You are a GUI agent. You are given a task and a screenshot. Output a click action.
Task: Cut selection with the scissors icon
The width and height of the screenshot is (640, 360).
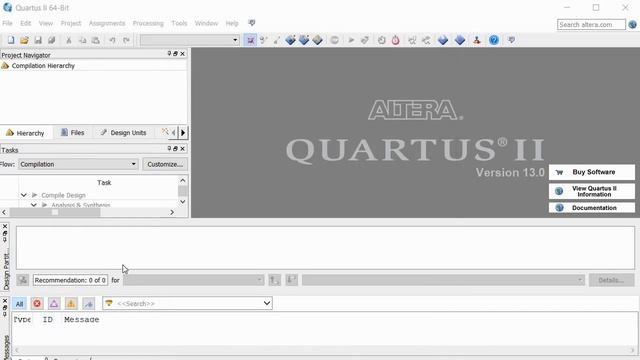pyautogui.click(x=69, y=40)
